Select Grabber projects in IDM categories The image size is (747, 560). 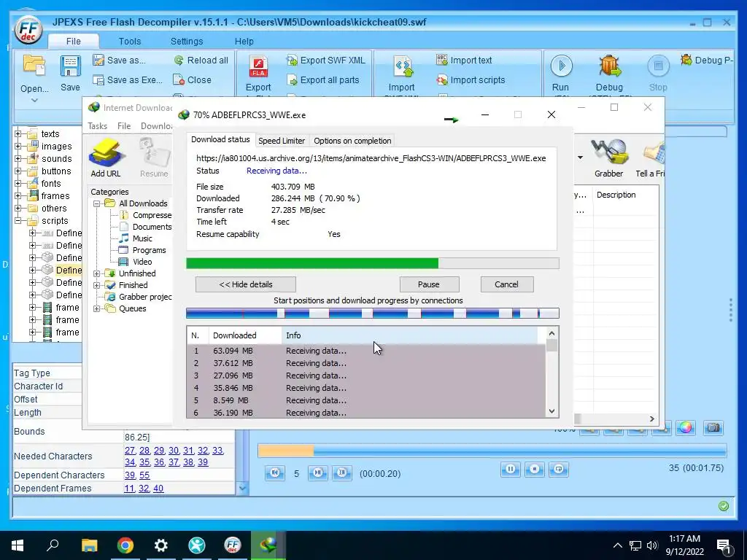pos(145,297)
